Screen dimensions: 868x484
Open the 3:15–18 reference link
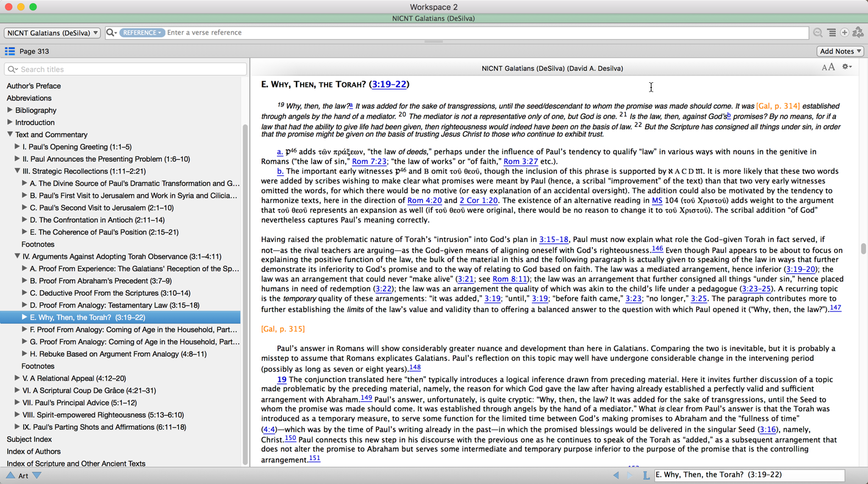(x=554, y=240)
